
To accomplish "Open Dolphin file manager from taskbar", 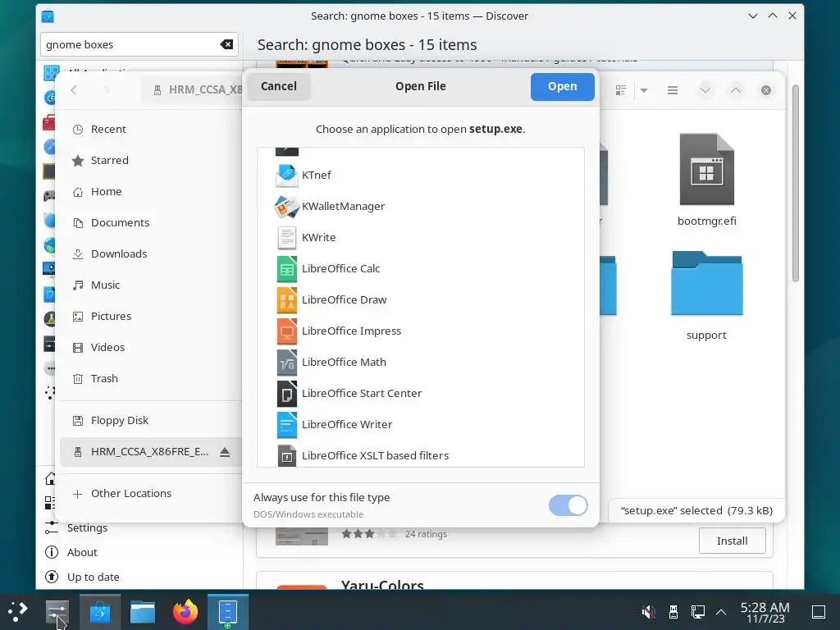I will coord(143,612).
